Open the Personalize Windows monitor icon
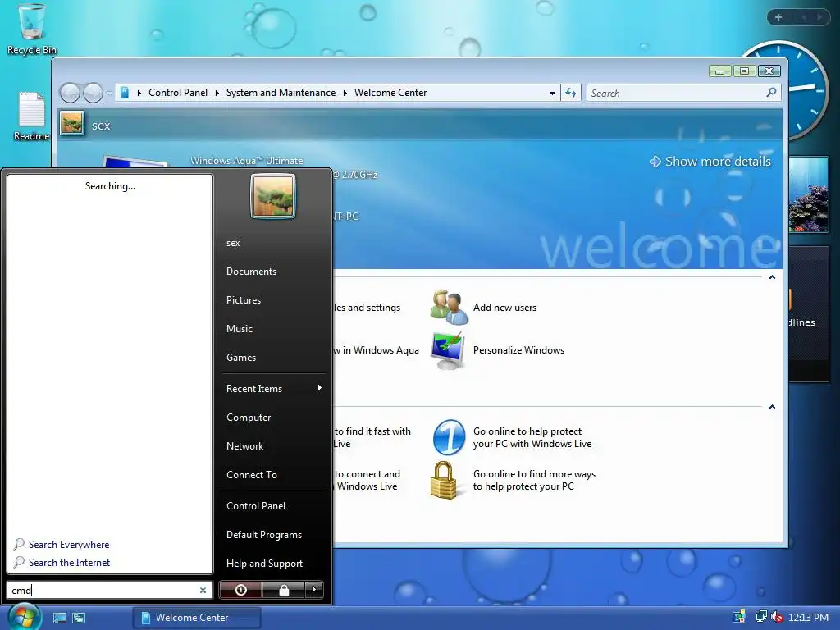 [x=448, y=351]
